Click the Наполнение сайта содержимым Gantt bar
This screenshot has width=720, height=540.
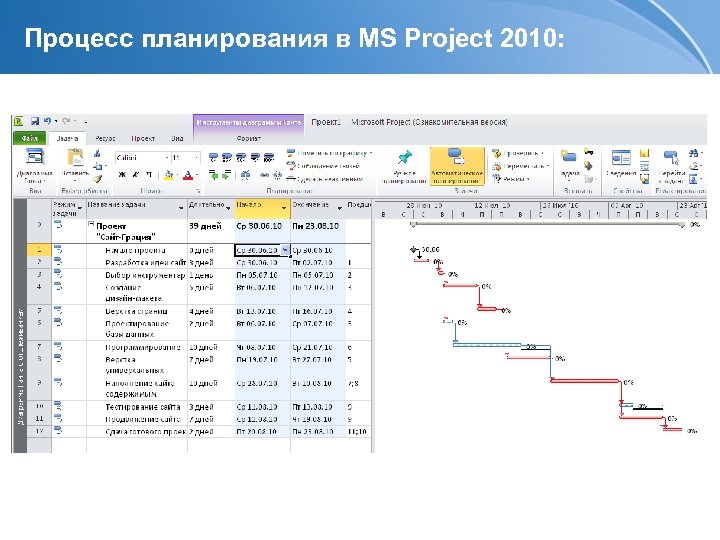(585, 380)
